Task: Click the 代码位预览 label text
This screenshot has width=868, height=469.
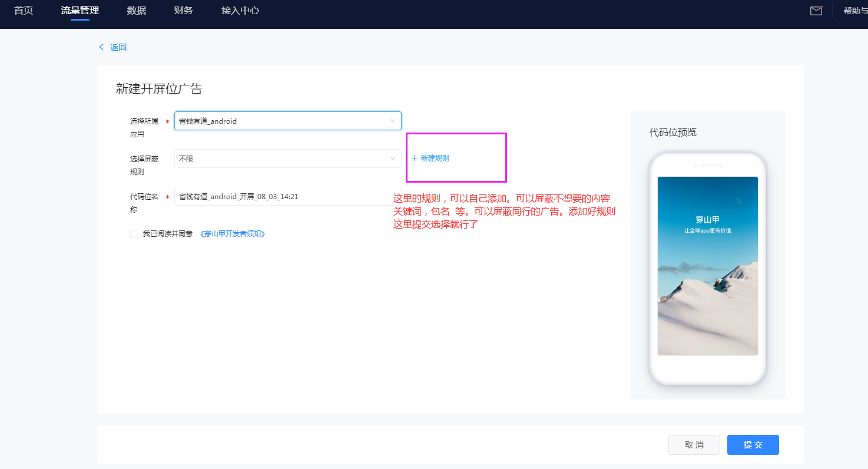Action: 673,132
